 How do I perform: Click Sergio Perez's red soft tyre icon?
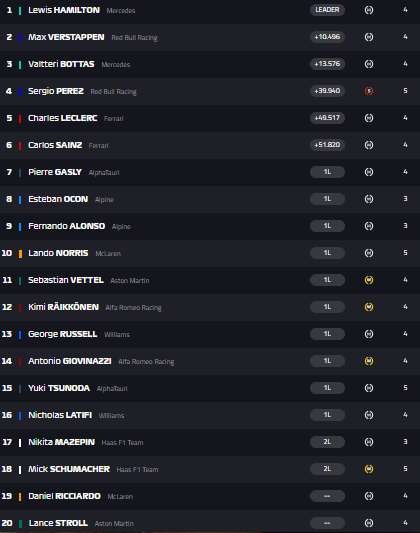point(369,91)
